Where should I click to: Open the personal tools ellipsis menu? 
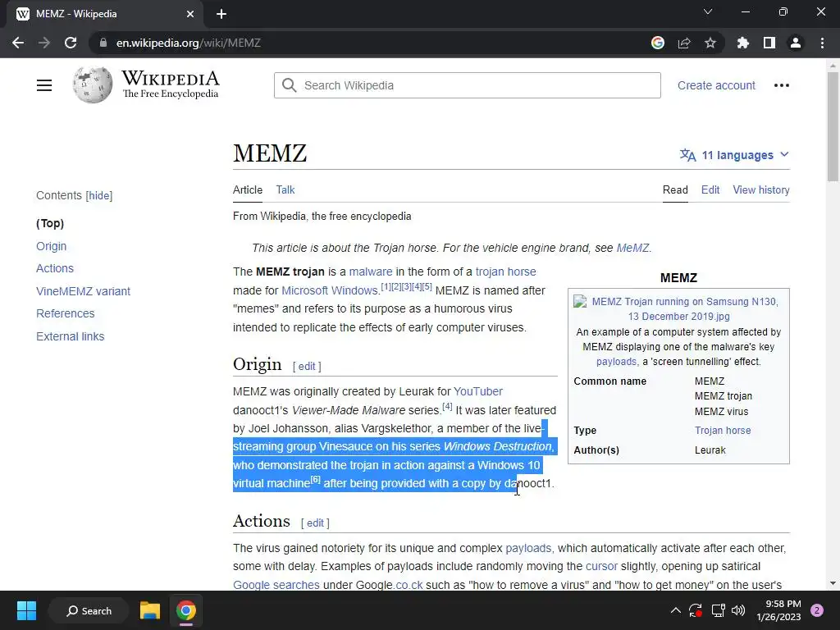[x=782, y=85]
